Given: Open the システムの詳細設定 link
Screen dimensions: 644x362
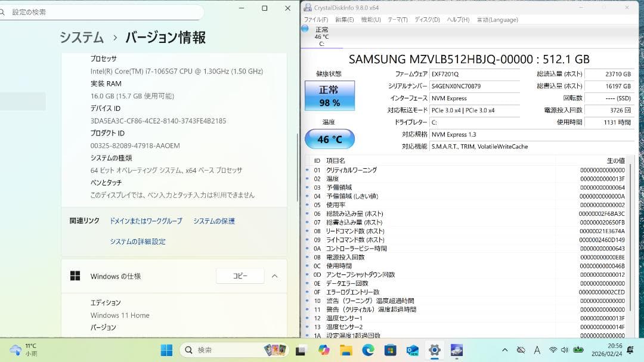Looking at the screenshot, I should click(x=138, y=241).
